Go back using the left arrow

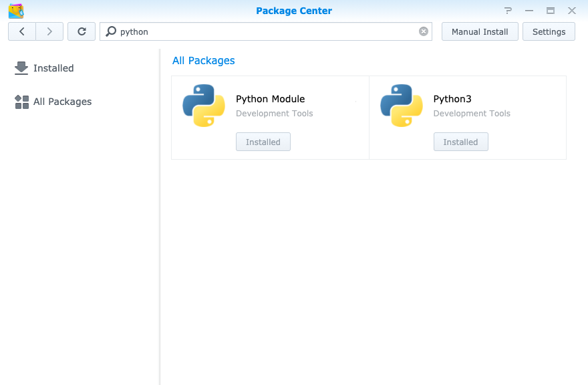[x=22, y=31]
